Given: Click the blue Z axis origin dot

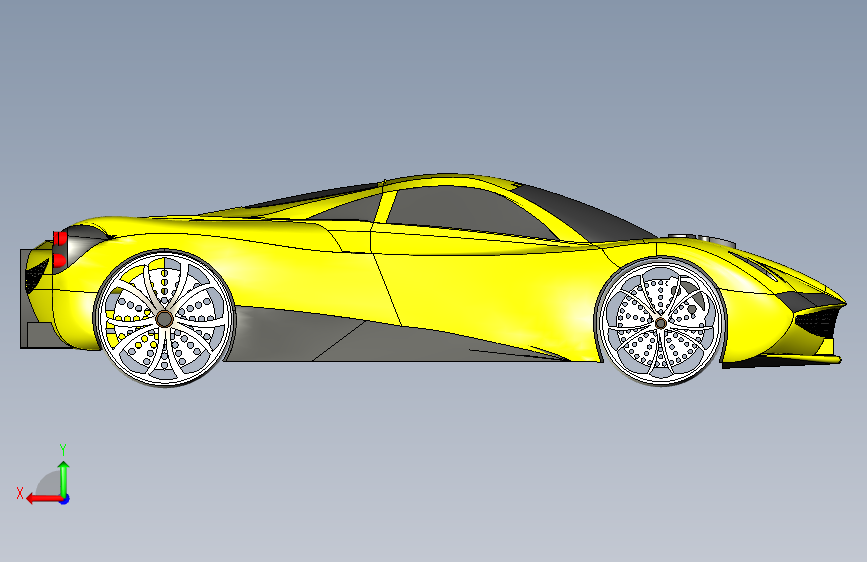Looking at the screenshot, I should (65, 499).
